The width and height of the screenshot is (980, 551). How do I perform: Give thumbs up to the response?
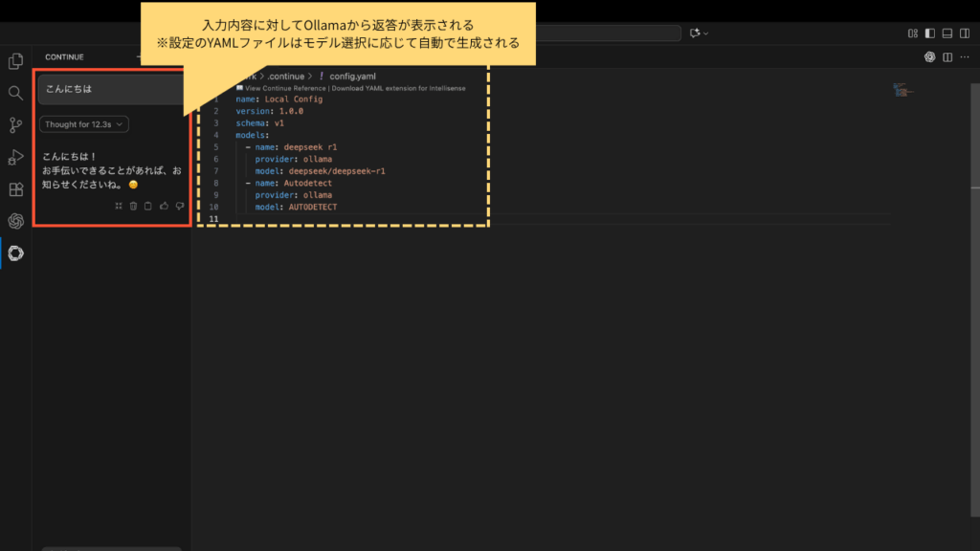coord(164,206)
